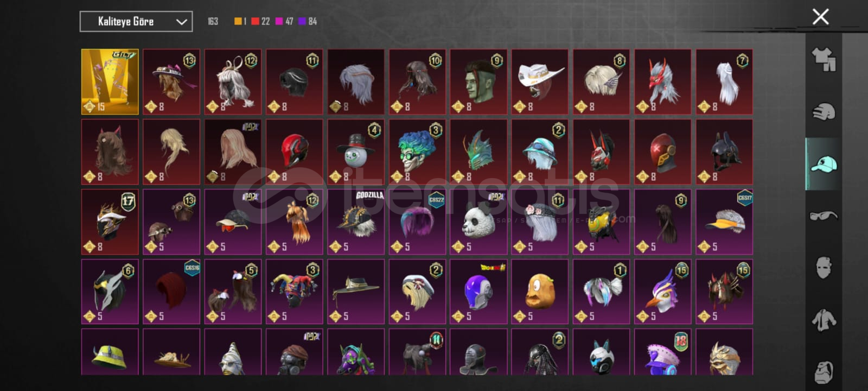
Task: Select the white cowboy hat item
Action: (540, 82)
